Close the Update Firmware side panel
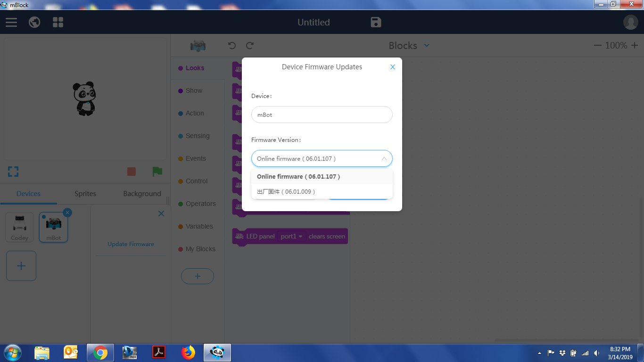644x362 pixels. pyautogui.click(x=161, y=214)
